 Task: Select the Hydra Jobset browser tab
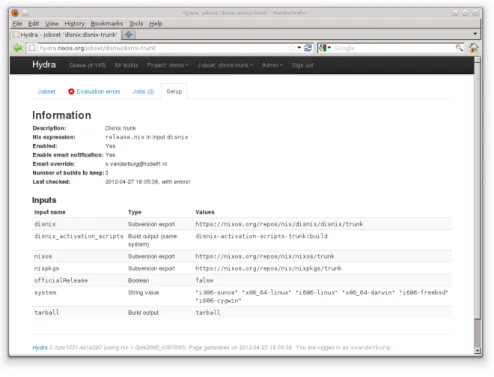pos(66,35)
